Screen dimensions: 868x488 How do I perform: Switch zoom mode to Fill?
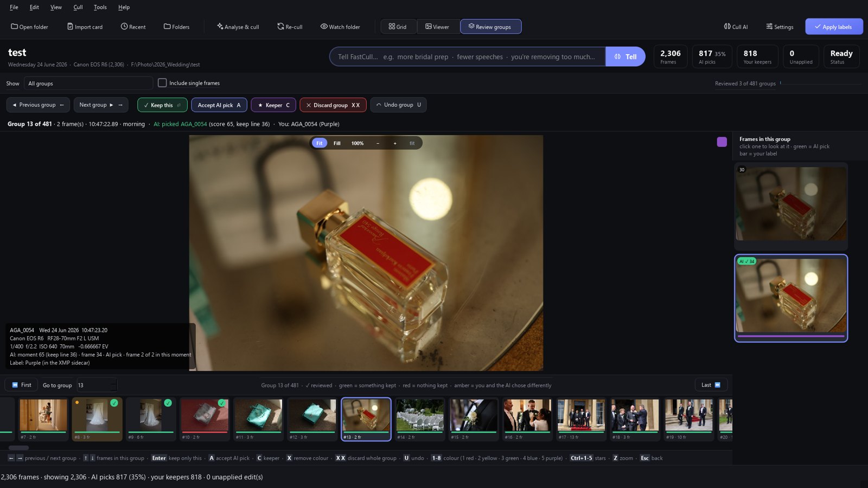337,143
